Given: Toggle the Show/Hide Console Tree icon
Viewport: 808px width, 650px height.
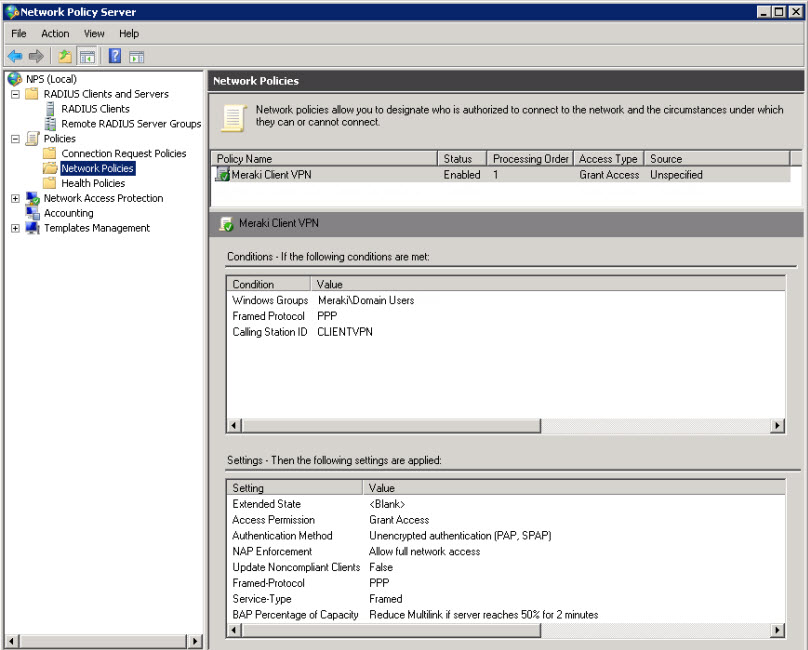Looking at the screenshot, I should pos(87,56).
